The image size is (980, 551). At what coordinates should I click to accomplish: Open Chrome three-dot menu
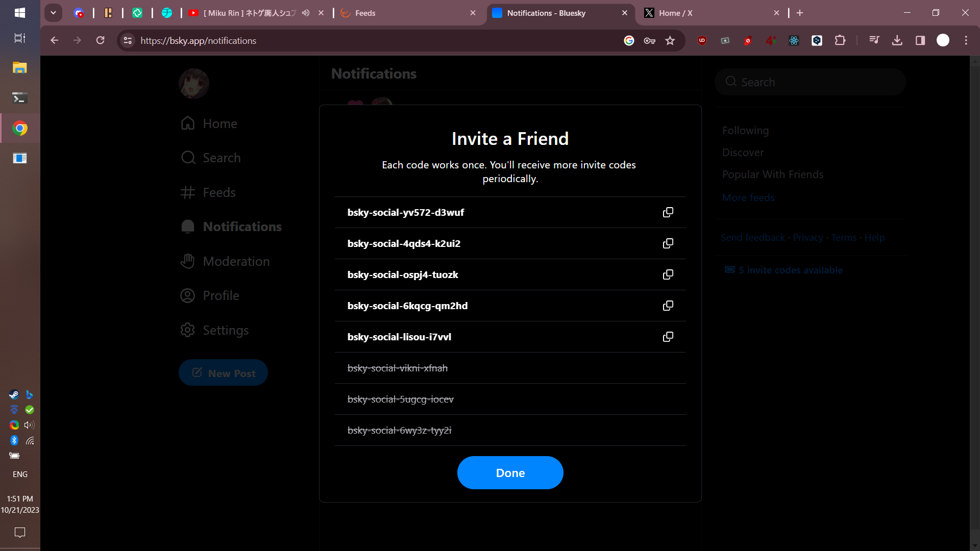pos(966,41)
